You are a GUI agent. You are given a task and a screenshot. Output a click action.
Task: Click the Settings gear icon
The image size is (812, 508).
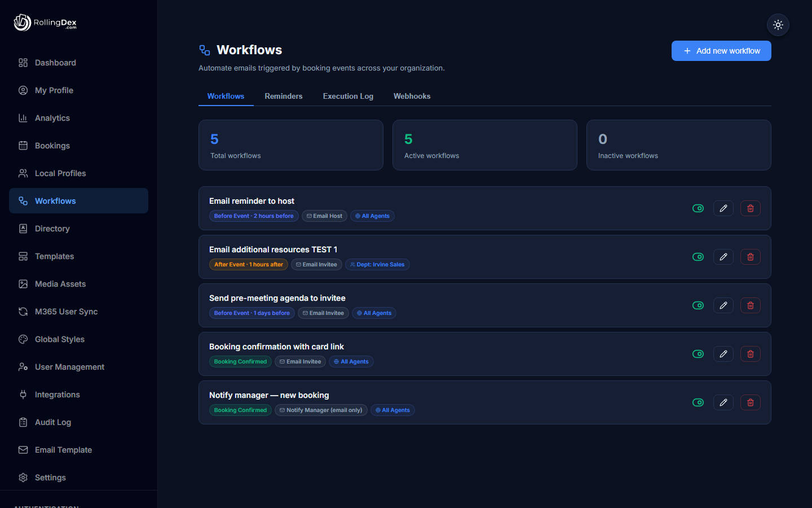23,478
